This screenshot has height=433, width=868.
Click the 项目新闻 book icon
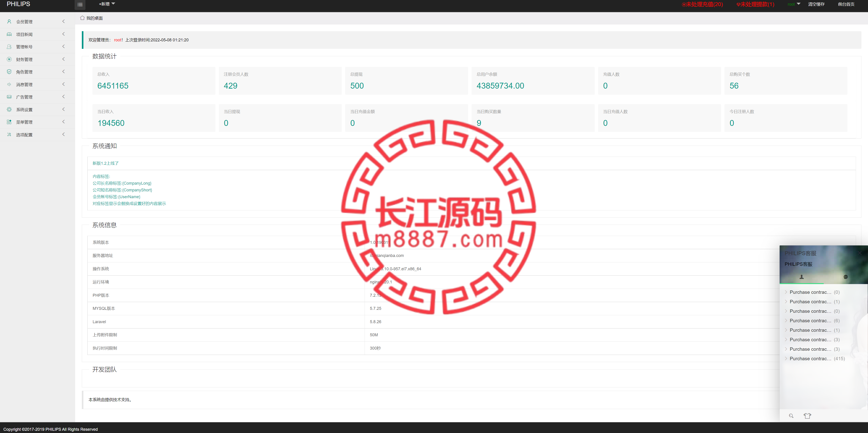click(9, 34)
